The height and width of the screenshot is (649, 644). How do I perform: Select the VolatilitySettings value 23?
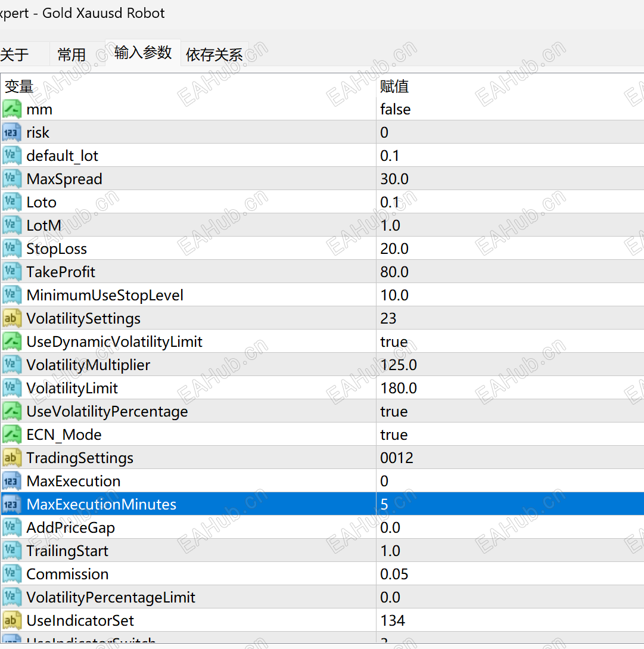(x=388, y=318)
